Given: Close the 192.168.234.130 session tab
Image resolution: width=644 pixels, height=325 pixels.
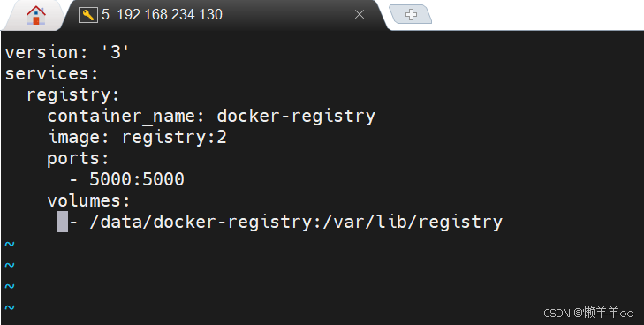Looking at the screenshot, I should tap(360, 15).
